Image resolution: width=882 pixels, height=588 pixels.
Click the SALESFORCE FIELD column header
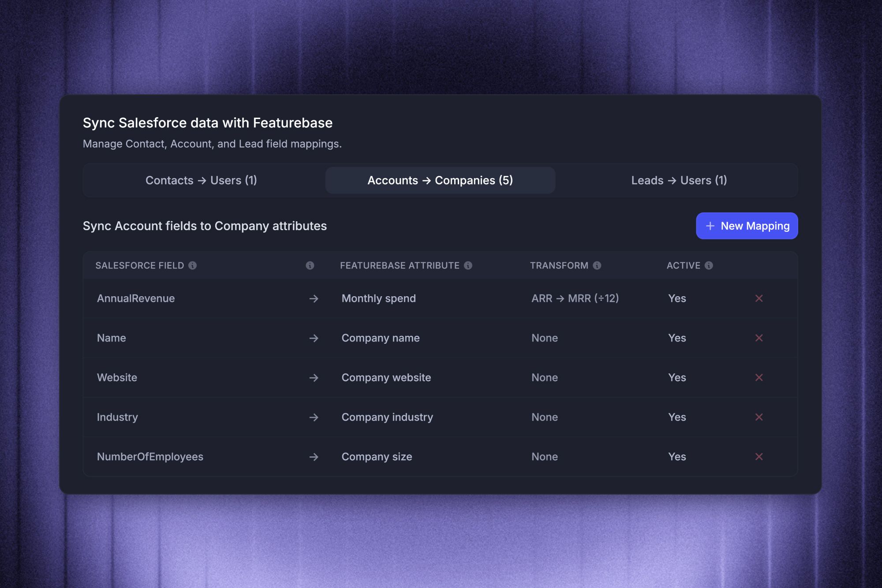(140, 265)
